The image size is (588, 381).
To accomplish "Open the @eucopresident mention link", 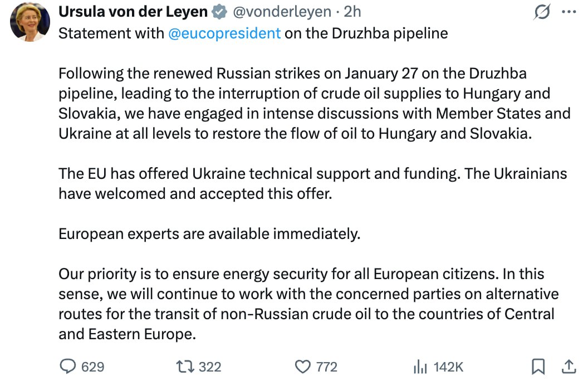I will [x=224, y=33].
